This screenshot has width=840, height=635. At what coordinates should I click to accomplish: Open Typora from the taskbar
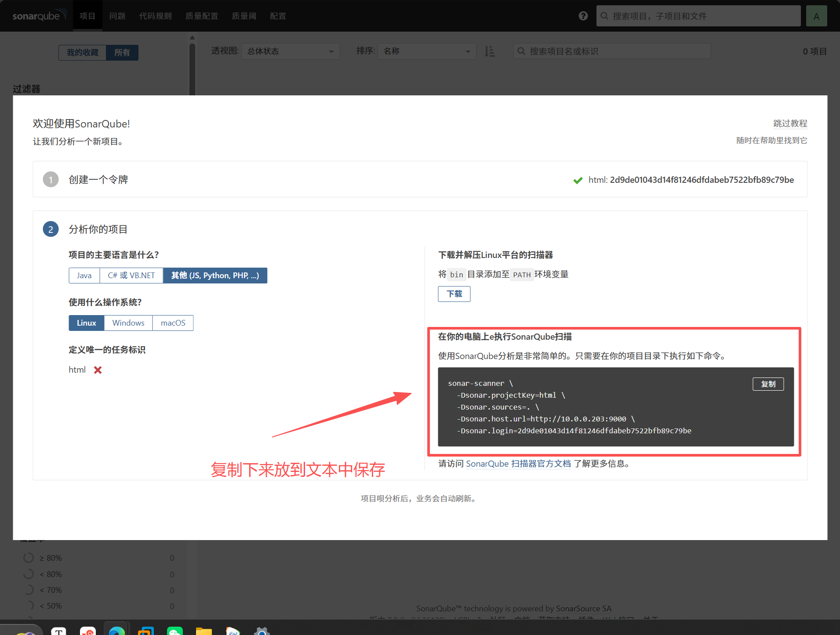click(58, 631)
